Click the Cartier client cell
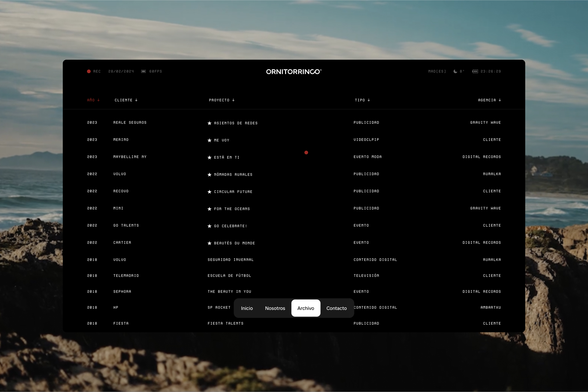Image resolution: width=588 pixels, height=392 pixels. 122,243
